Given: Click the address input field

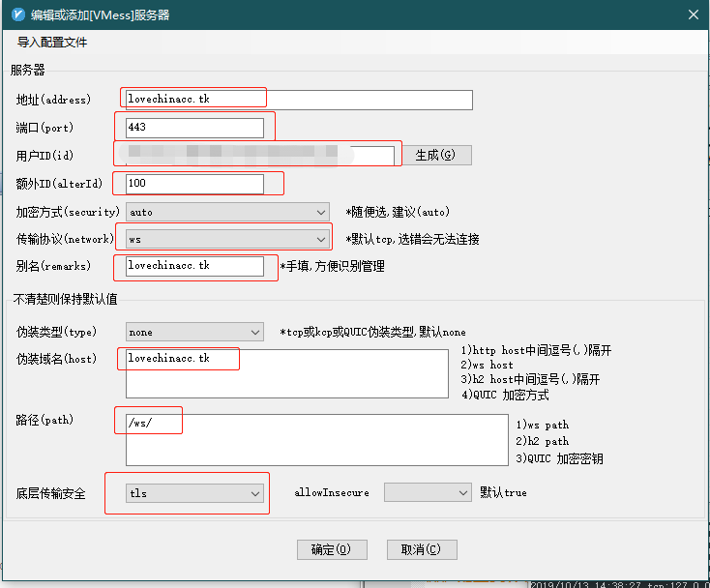Looking at the screenshot, I should 299,100.
